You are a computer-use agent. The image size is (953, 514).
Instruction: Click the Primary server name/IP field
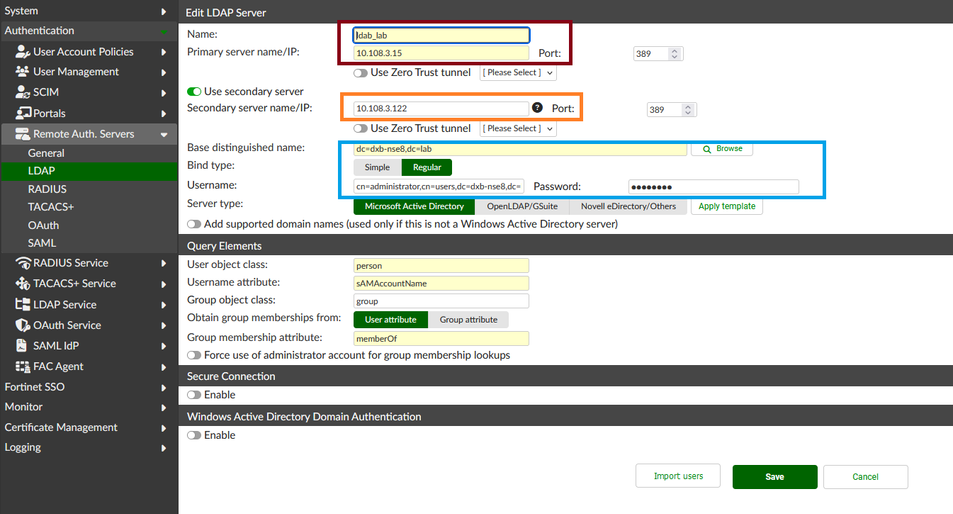point(441,53)
